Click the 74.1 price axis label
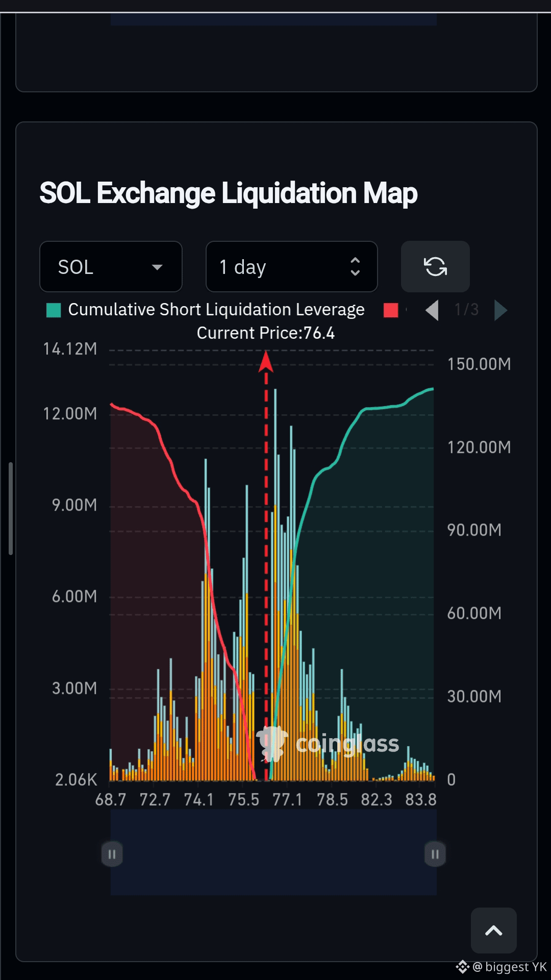 pyautogui.click(x=199, y=799)
